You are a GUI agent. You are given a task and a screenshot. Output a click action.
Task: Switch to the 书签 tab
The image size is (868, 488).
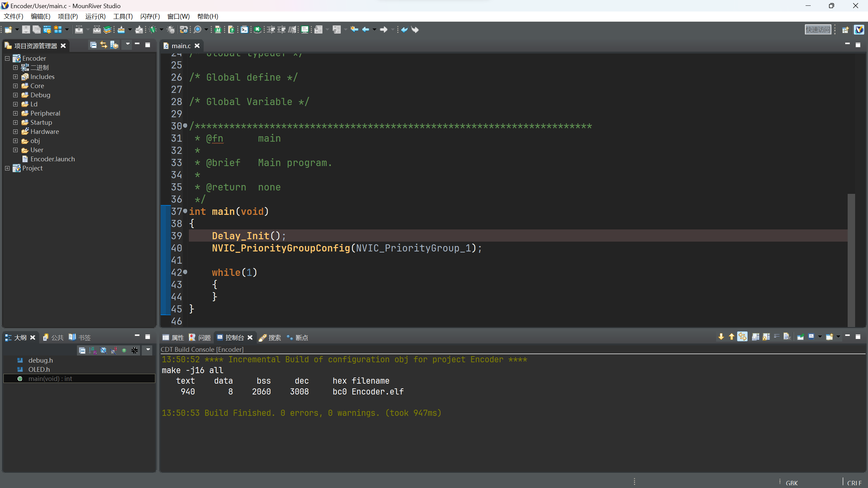80,338
